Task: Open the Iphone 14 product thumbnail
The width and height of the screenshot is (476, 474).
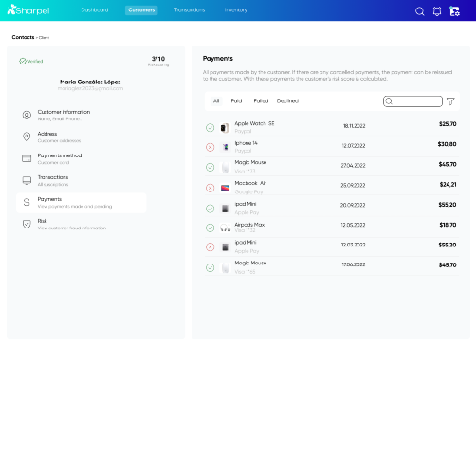Action: [225, 147]
